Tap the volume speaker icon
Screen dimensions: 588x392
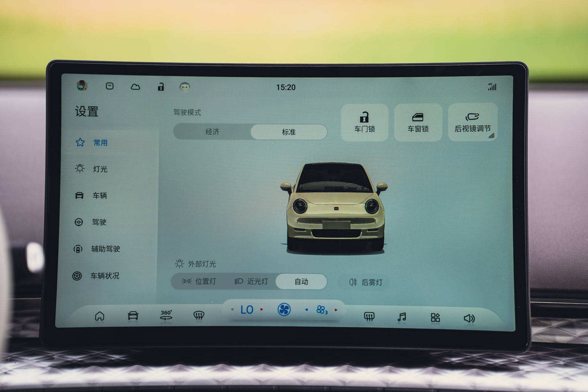tap(469, 318)
